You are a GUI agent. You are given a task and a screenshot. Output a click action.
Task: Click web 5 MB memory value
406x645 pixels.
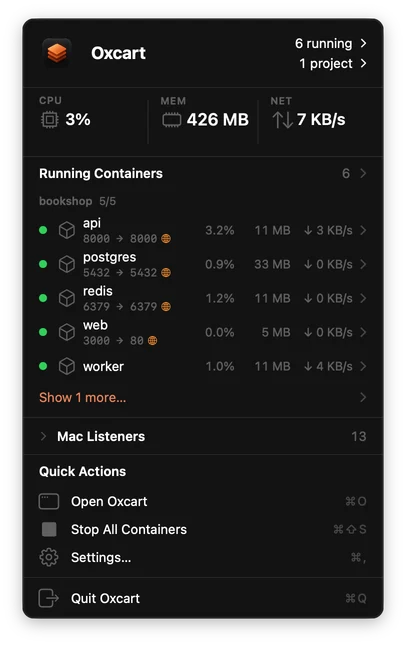[x=276, y=332]
